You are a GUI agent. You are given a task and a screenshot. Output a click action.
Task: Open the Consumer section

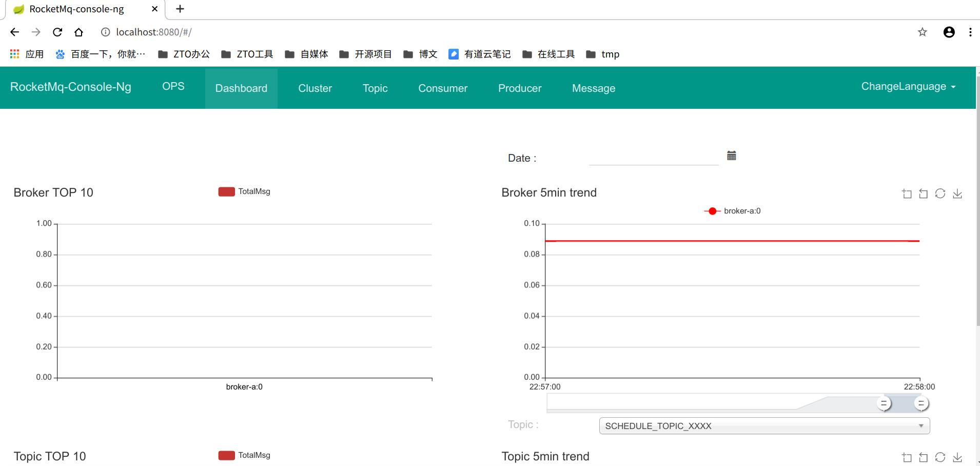pos(442,88)
